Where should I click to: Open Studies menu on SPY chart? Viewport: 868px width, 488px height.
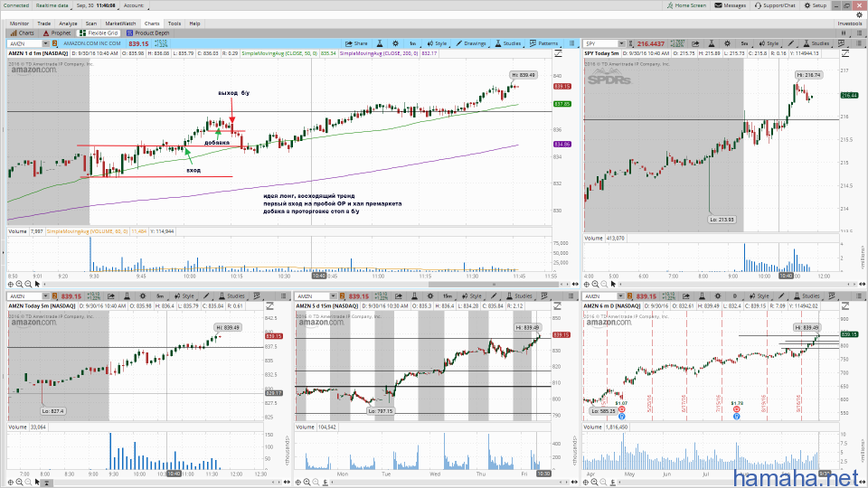coord(816,43)
